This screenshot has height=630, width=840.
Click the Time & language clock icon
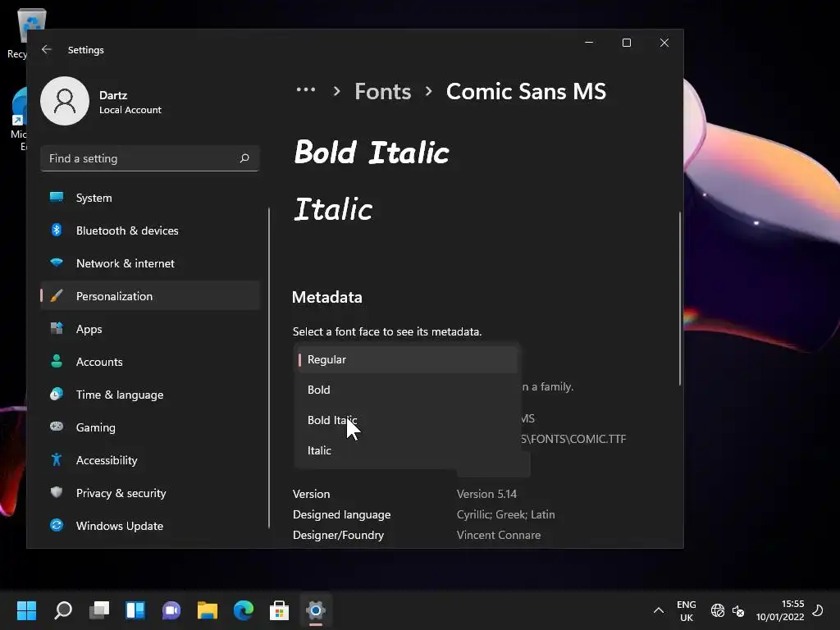[x=57, y=394]
